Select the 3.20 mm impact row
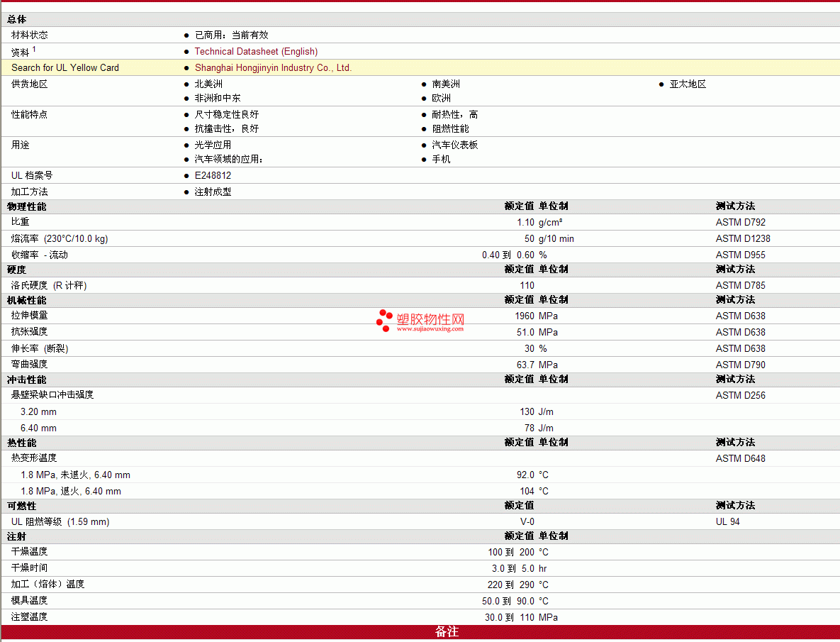This screenshot has height=642, width=840. point(420,412)
